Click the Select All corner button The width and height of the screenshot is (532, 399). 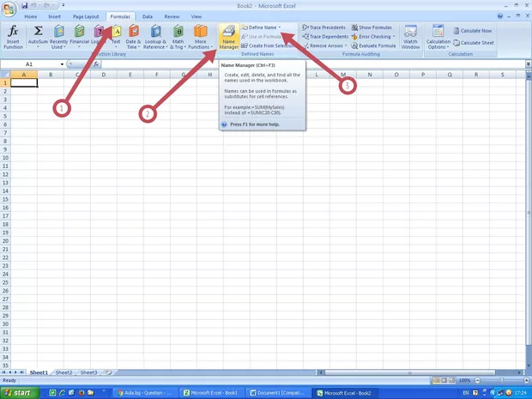click(5, 75)
